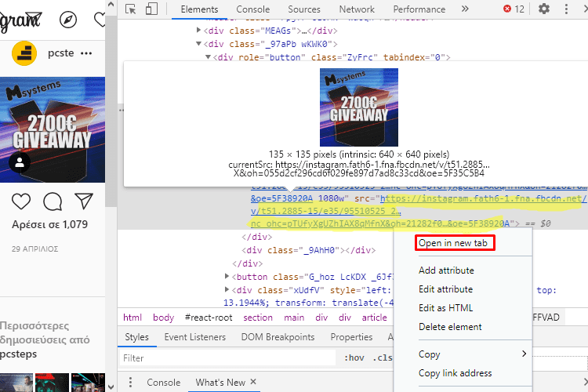Show more DevTools tabs chevron
This screenshot has height=392, width=588.
coord(465,9)
